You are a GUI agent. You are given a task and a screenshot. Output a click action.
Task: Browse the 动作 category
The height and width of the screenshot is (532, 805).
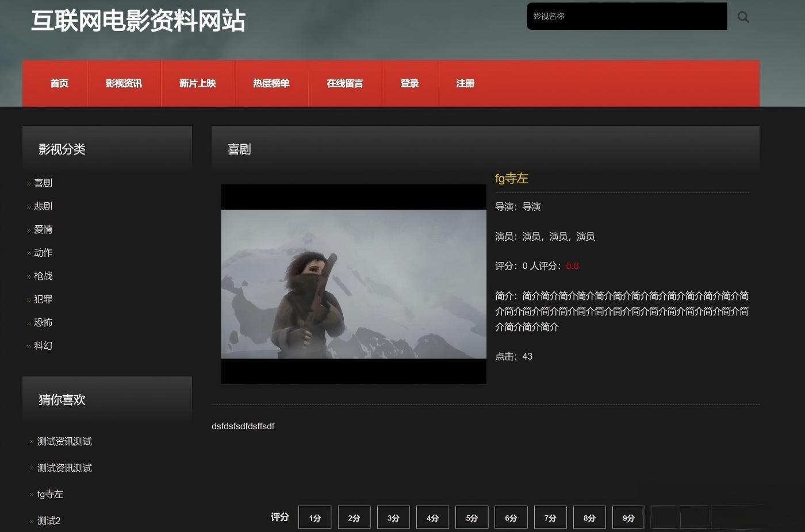click(43, 253)
